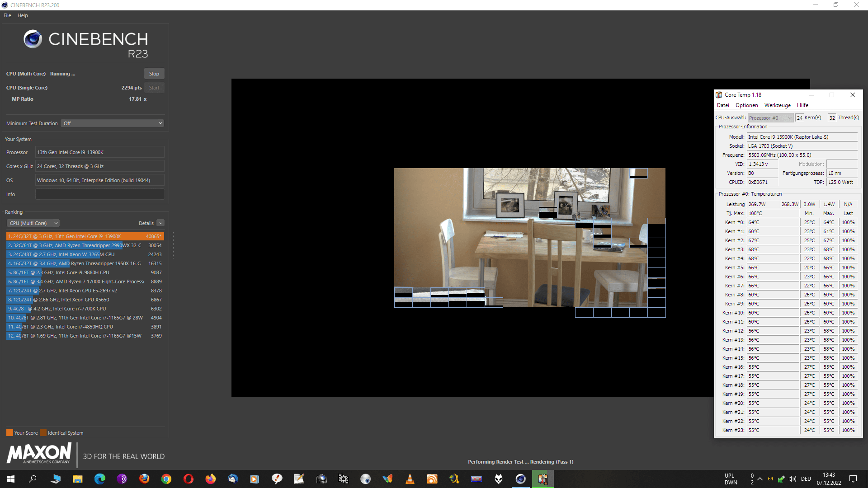Click the Processor field showing i9-13900K
Image resolution: width=868 pixels, height=488 pixels.
pos(100,152)
